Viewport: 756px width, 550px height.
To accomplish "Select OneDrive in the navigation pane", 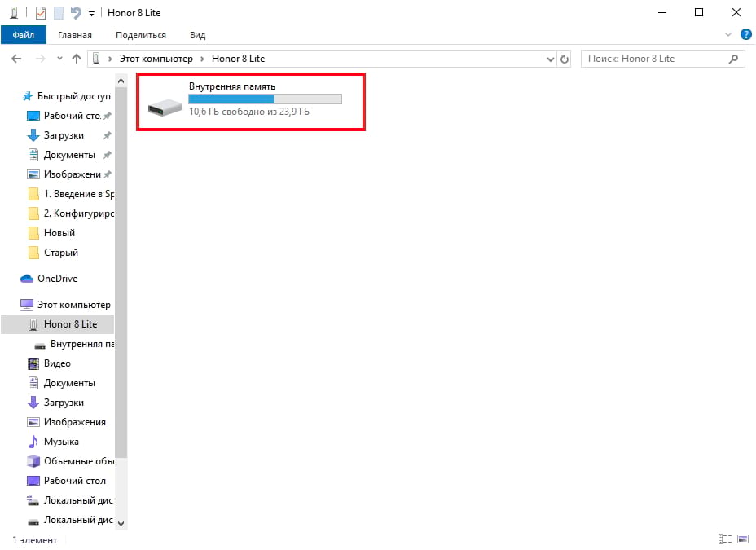I will tap(57, 279).
